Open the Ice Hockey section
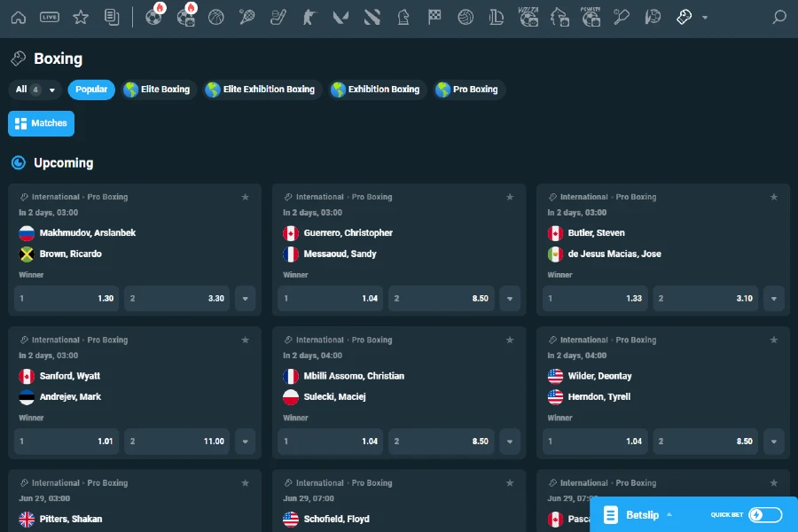This screenshot has width=798, height=532. point(278,16)
